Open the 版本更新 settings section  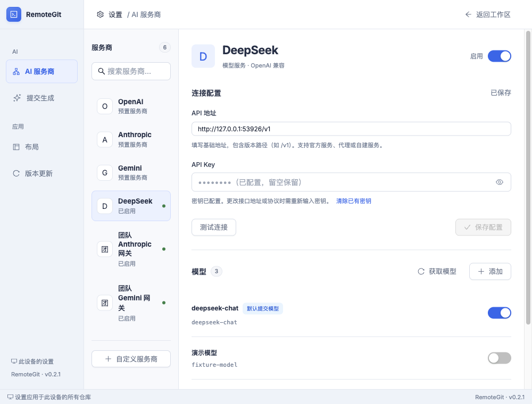41,173
